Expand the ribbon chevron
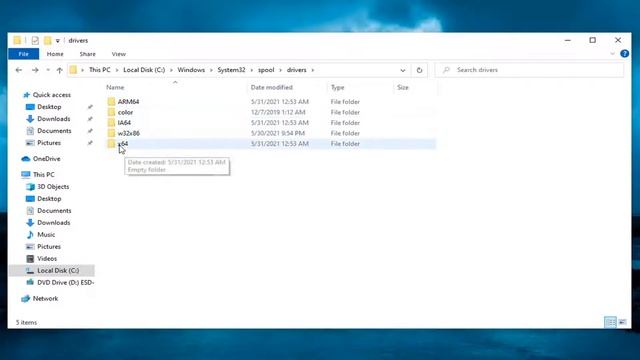The height and width of the screenshot is (360, 640). 612,53
